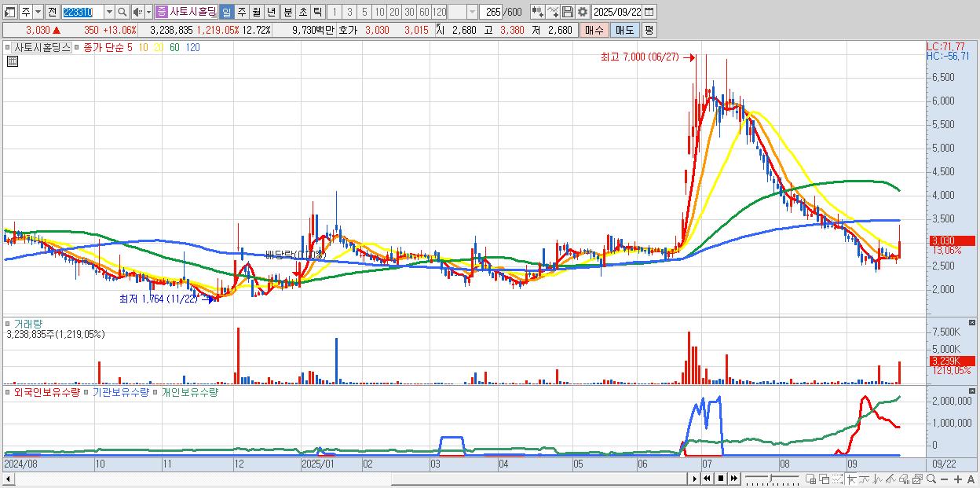Open stock search with the magnifier icon
This screenshot has width=980, height=488.
point(122,12)
